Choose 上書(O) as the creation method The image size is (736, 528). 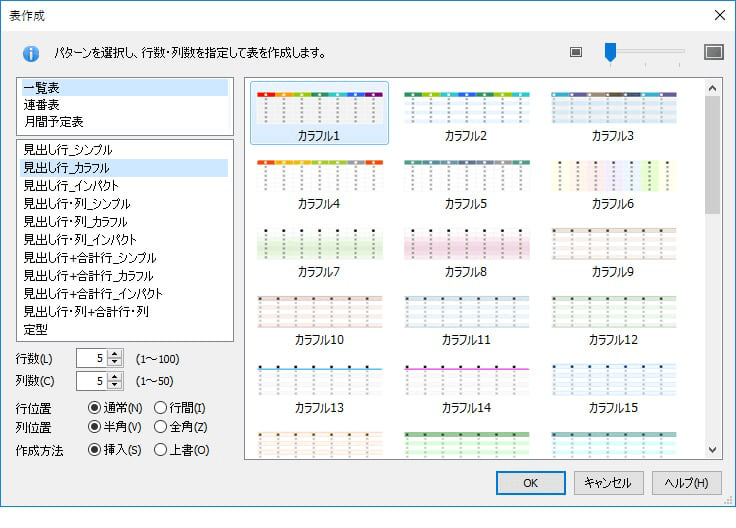[x=161, y=450]
